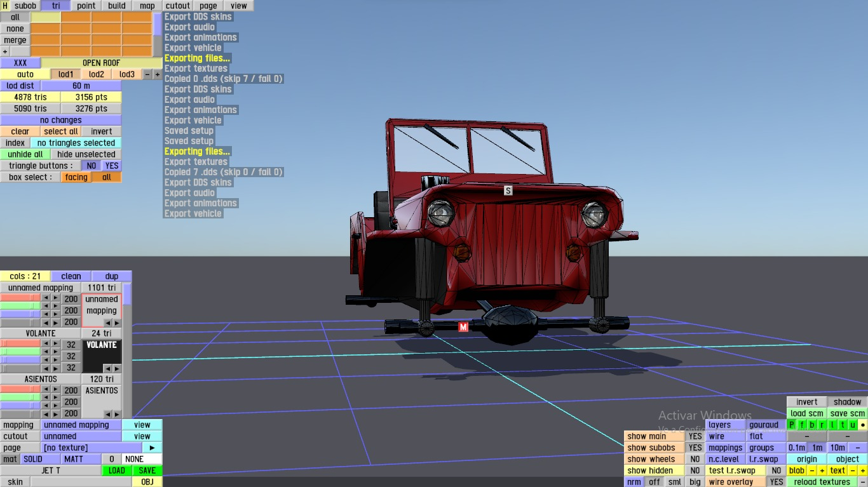Select the VOLANTE material preview thumbnail
This screenshot has height=487, width=868.
[102, 357]
